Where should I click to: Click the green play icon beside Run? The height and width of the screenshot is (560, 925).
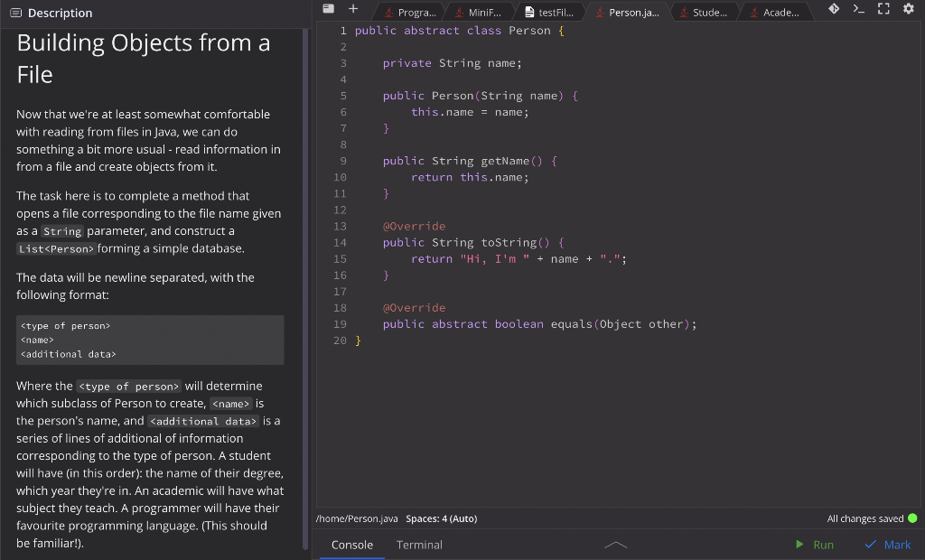pos(799,544)
